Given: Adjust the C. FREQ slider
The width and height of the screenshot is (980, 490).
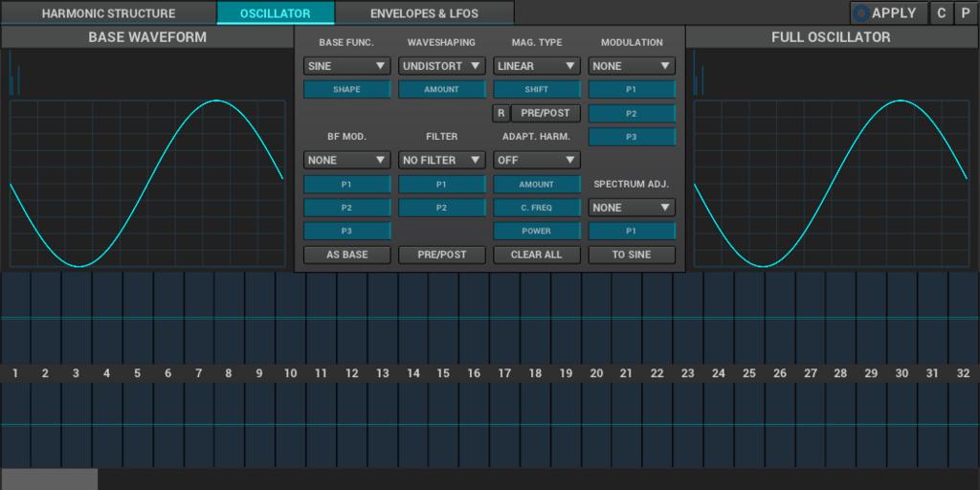Looking at the screenshot, I should (x=537, y=208).
